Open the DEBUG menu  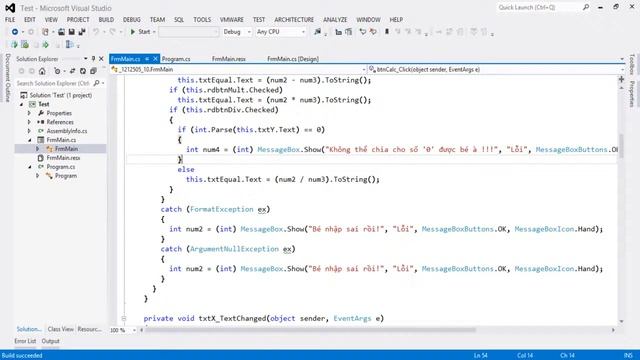pyautogui.click(x=131, y=20)
